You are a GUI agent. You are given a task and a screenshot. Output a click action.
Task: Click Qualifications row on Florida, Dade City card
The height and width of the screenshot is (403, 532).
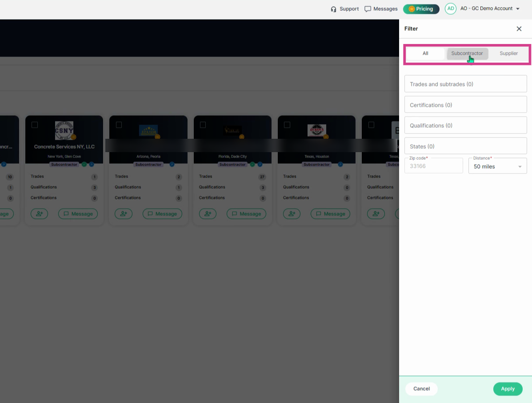[232, 187]
